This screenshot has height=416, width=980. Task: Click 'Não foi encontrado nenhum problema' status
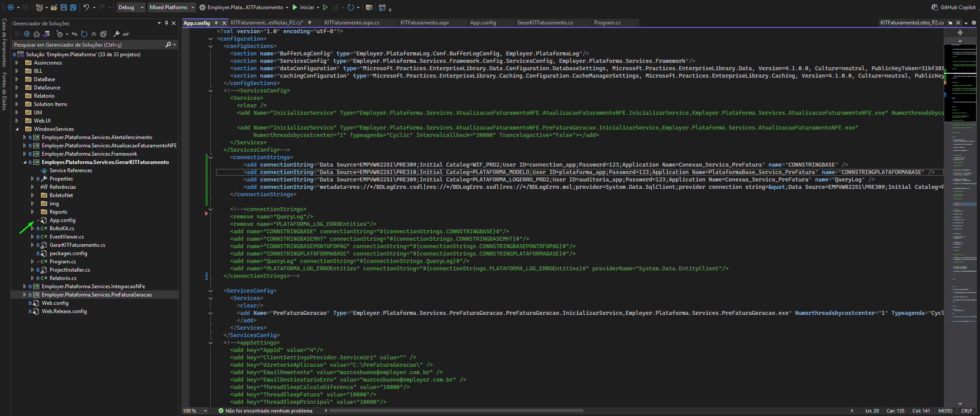coord(265,411)
